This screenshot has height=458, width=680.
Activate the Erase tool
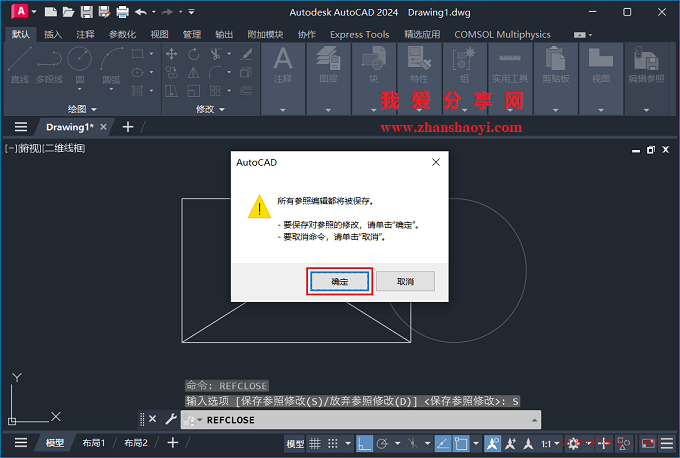click(246, 54)
